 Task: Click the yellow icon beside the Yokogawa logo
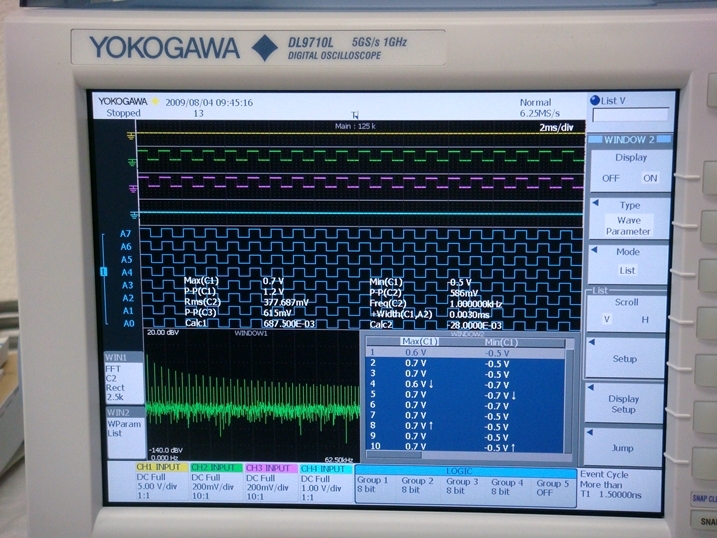(155, 101)
